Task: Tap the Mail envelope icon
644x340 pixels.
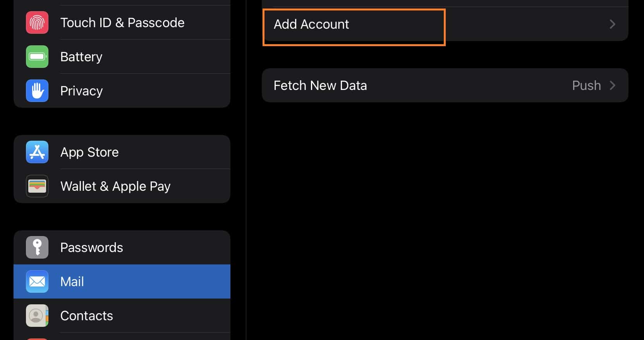Action: coord(37,281)
